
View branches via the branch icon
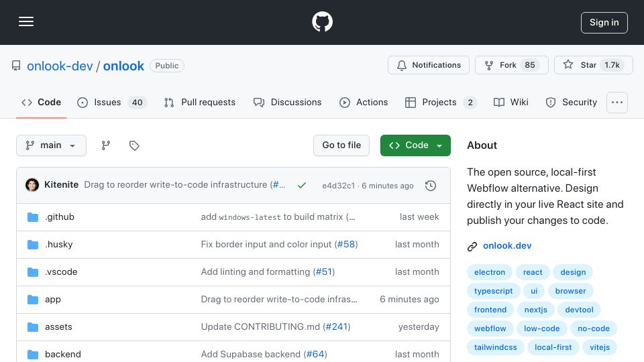[x=106, y=145]
